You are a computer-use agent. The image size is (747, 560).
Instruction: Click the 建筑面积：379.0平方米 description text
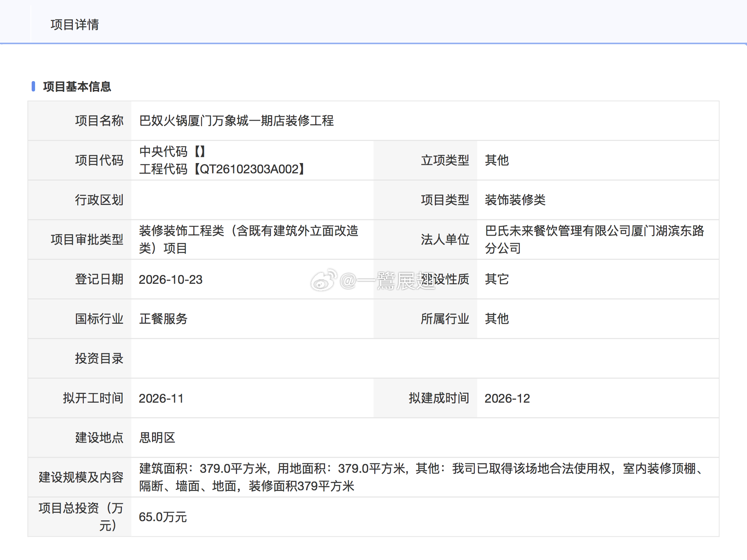click(x=421, y=477)
